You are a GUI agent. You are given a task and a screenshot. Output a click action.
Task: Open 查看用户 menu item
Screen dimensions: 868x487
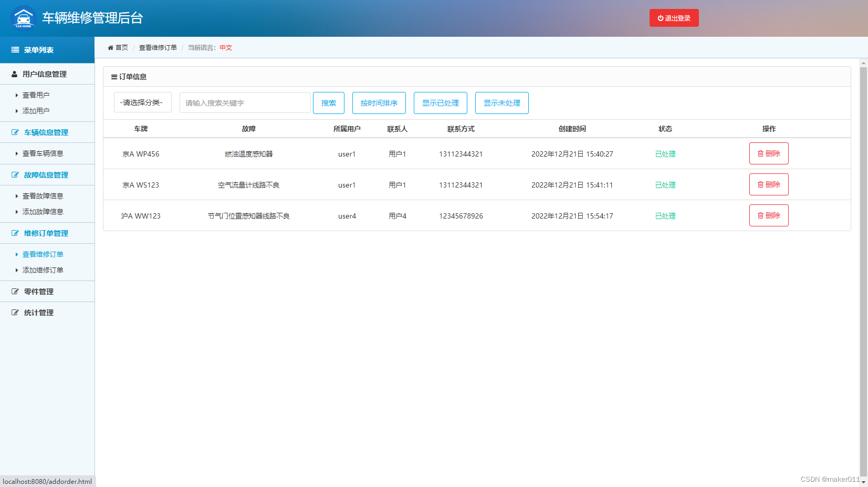pyautogui.click(x=36, y=95)
